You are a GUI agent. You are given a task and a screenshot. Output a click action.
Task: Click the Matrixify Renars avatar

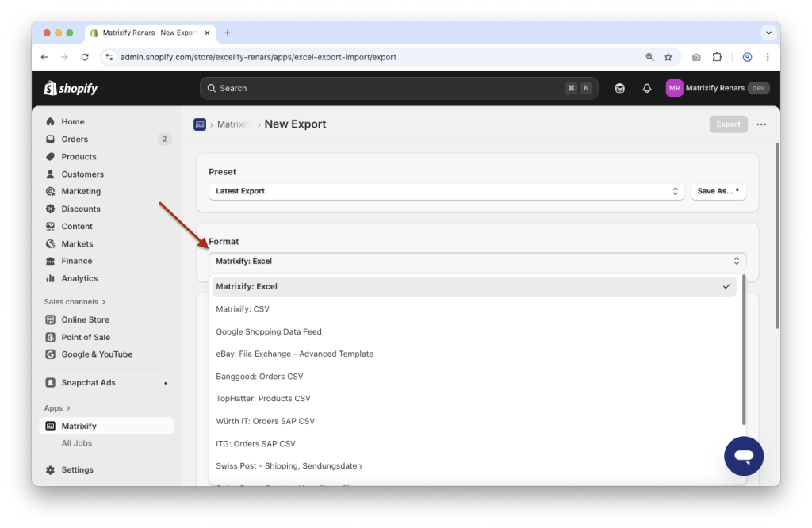click(x=674, y=87)
